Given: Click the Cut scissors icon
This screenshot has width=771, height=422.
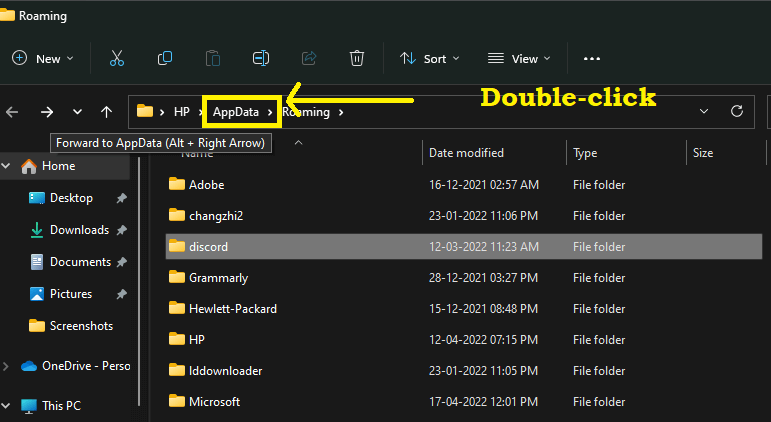Looking at the screenshot, I should pyautogui.click(x=117, y=59).
